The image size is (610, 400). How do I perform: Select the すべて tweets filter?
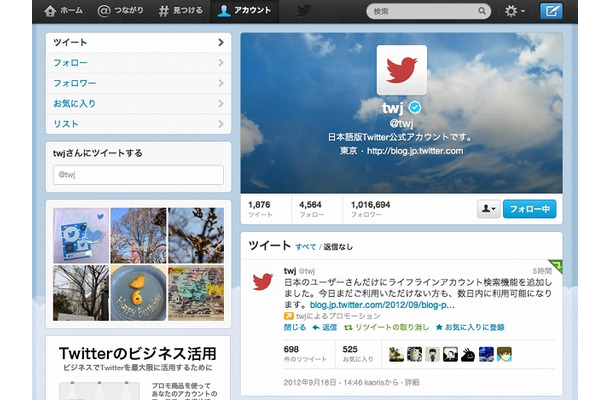pos(306,247)
